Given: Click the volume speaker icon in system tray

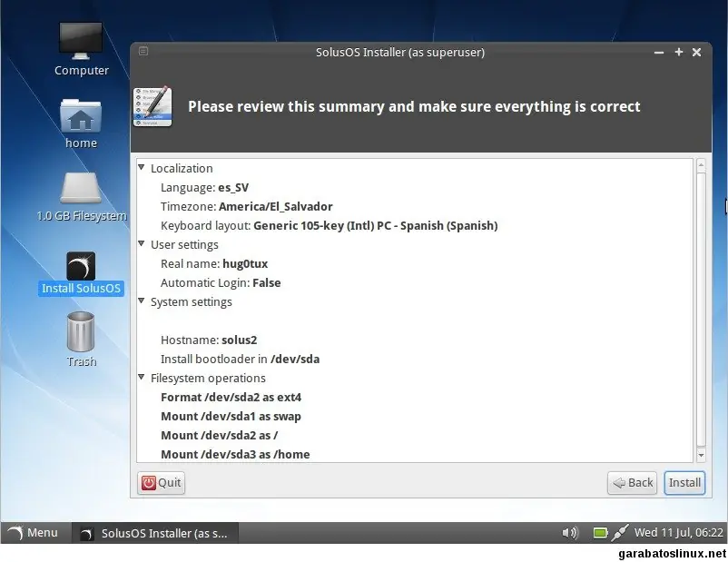Looking at the screenshot, I should (x=570, y=532).
